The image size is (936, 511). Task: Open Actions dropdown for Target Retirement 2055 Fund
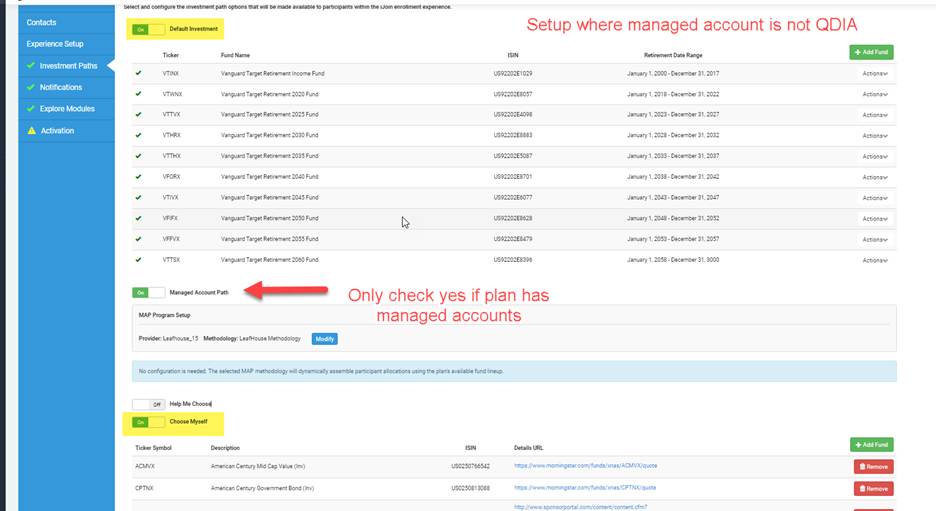coord(875,239)
